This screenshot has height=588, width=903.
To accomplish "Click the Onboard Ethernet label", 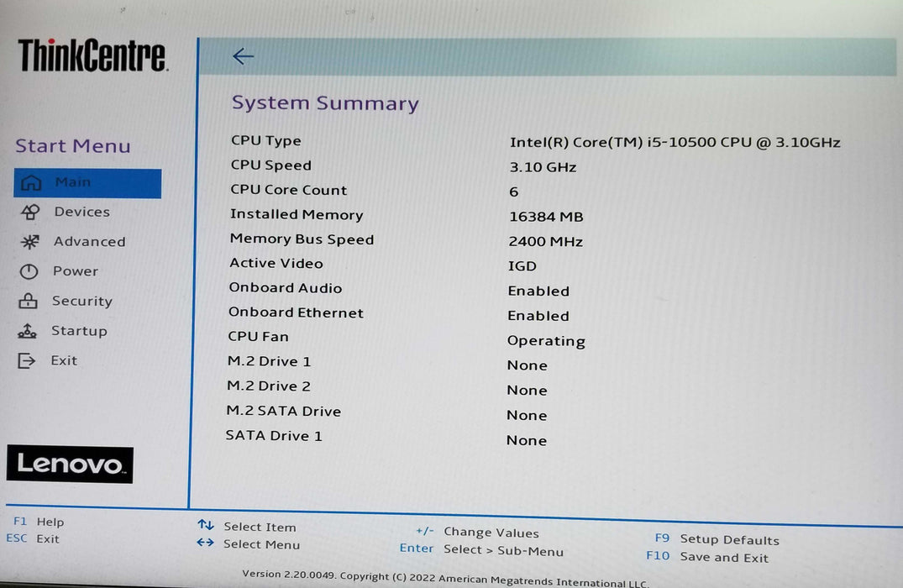I will 296,312.
